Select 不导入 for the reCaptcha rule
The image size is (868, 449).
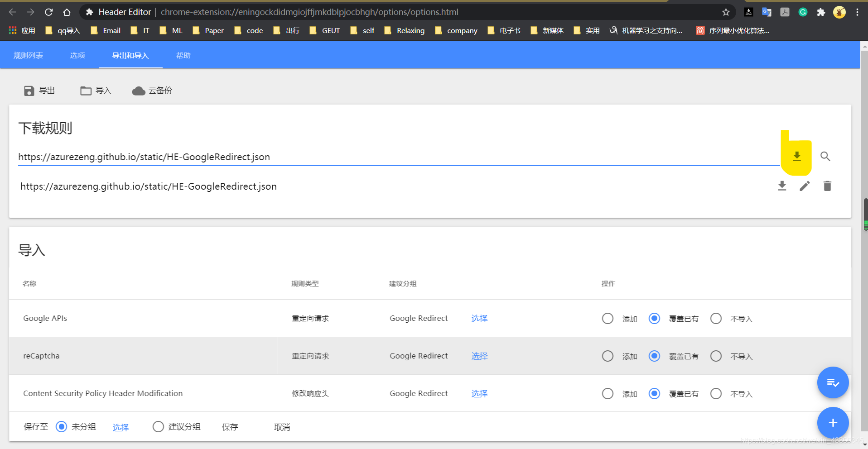[x=716, y=356]
